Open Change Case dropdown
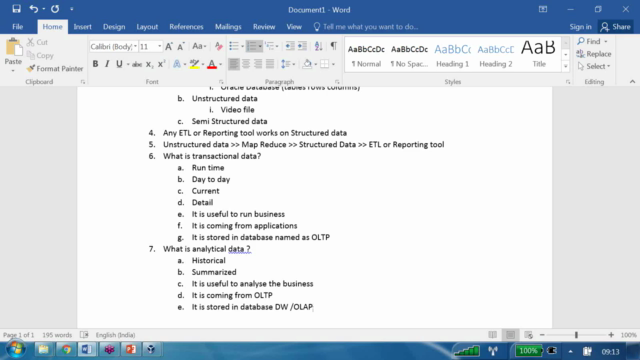 [x=199, y=47]
